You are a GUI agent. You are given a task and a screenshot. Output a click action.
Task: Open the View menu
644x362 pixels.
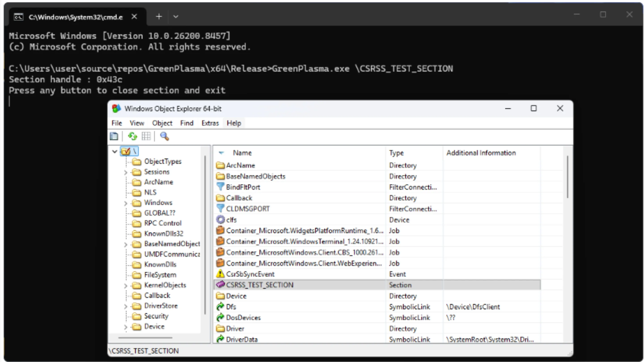click(x=137, y=123)
